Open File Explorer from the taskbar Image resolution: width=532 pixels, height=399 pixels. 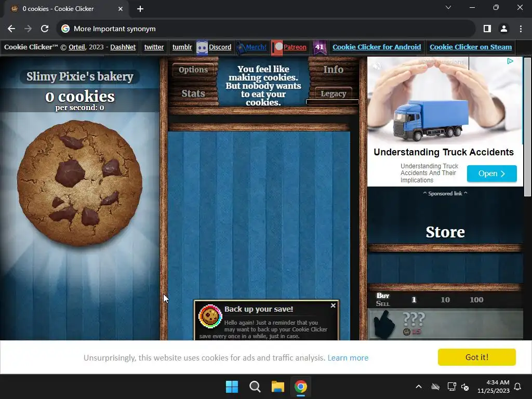click(277, 387)
